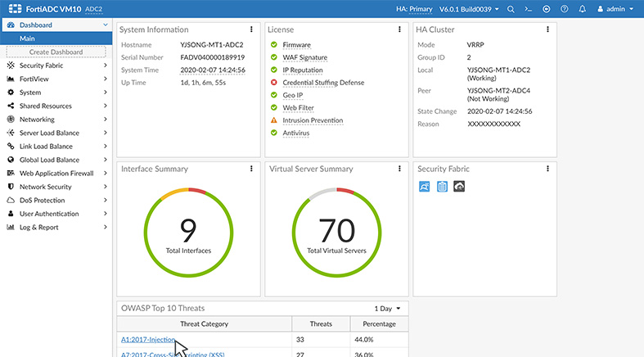Open the notification bell
This screenshot has height=357, width=644.
[x=583, y=9]
